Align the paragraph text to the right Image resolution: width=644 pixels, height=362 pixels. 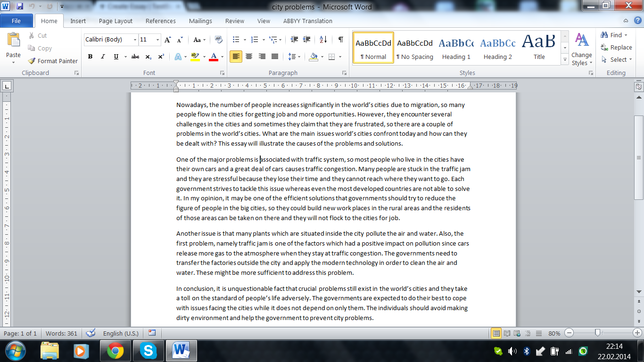262,57
